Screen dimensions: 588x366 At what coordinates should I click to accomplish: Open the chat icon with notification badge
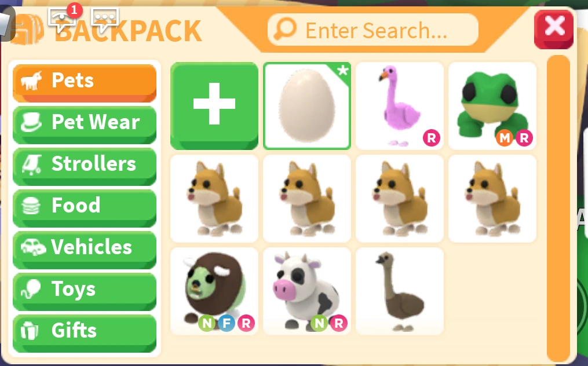point(63,17)
